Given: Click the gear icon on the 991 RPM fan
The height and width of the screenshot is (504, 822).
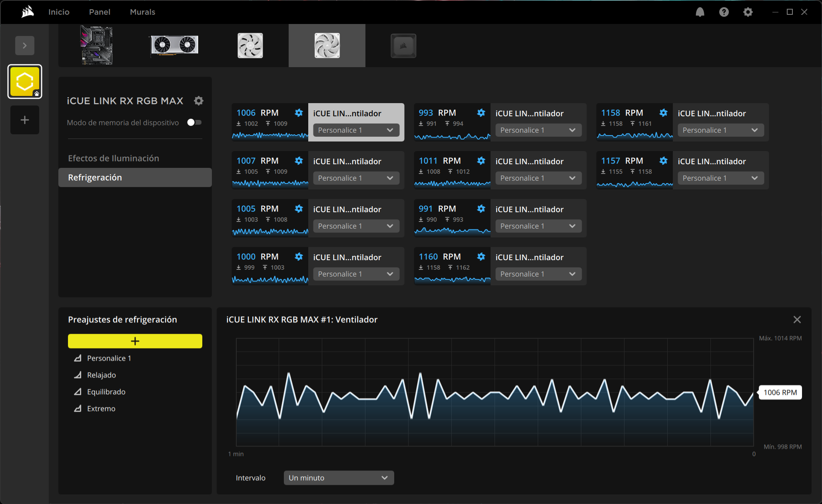Looking at the screenshot, I should [481, 209].
